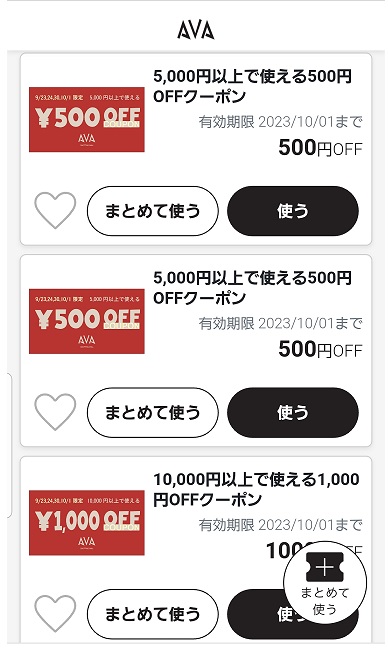The image size is (388, 650).
Task: Open the AVA logo at top
Action: (x=196, y=30)
